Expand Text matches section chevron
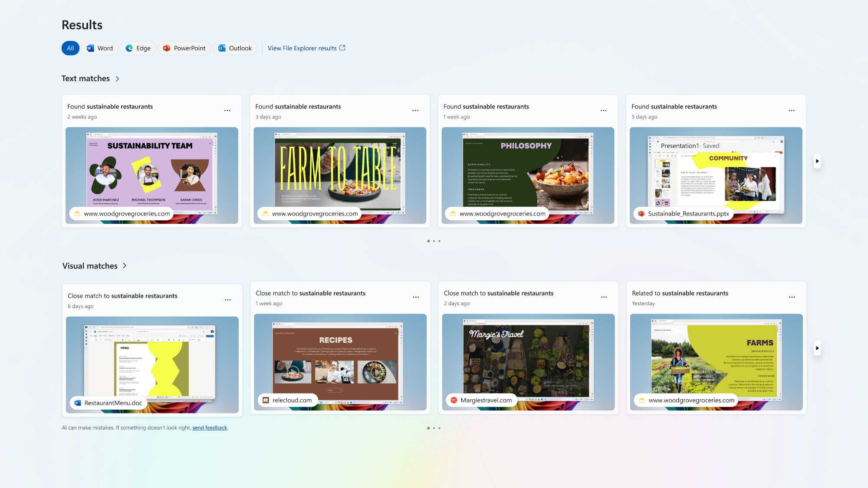 (117, 79)
